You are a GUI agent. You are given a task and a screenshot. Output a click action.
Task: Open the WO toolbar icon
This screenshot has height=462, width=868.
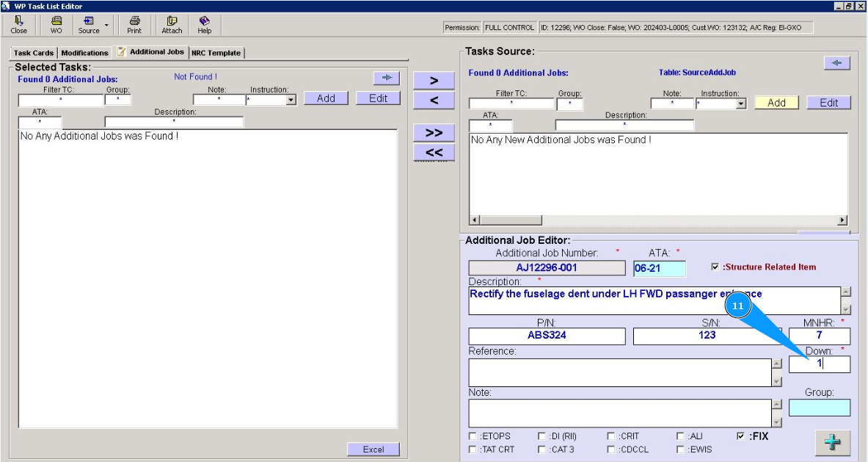click(56, 25)
